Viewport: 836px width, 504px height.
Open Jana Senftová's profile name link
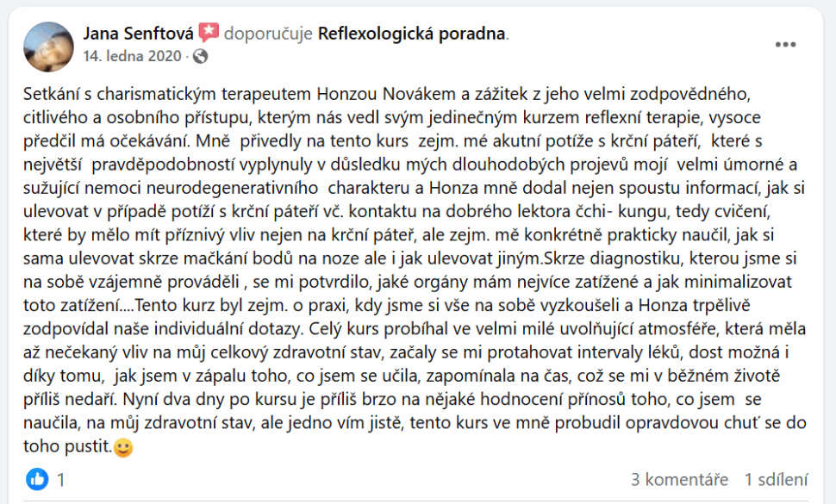point(138,34)
